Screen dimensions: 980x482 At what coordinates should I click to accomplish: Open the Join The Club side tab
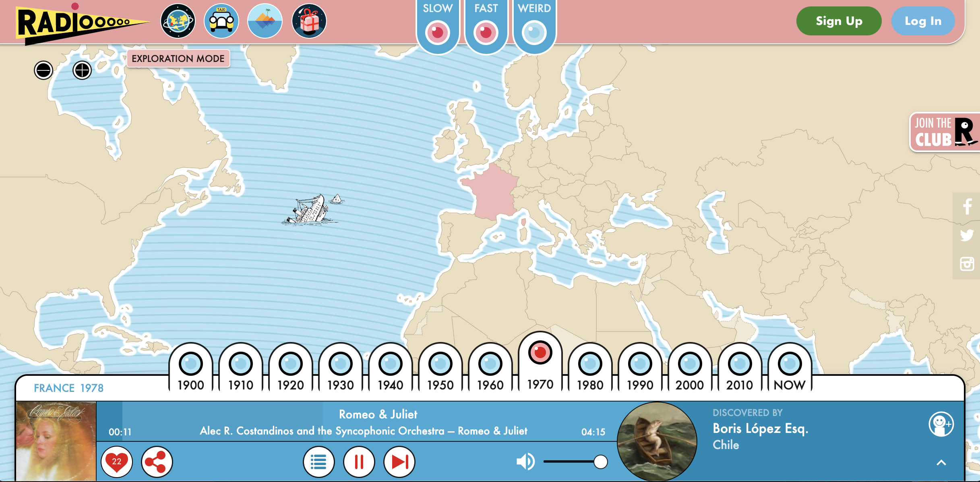pos(944,132)
